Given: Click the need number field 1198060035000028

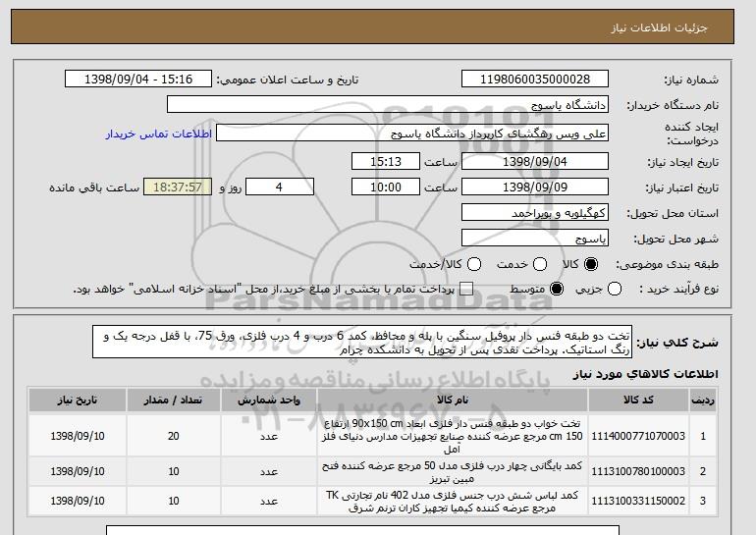Looking at the screenshot, I should pyautogui.click(x=535, y=80).
